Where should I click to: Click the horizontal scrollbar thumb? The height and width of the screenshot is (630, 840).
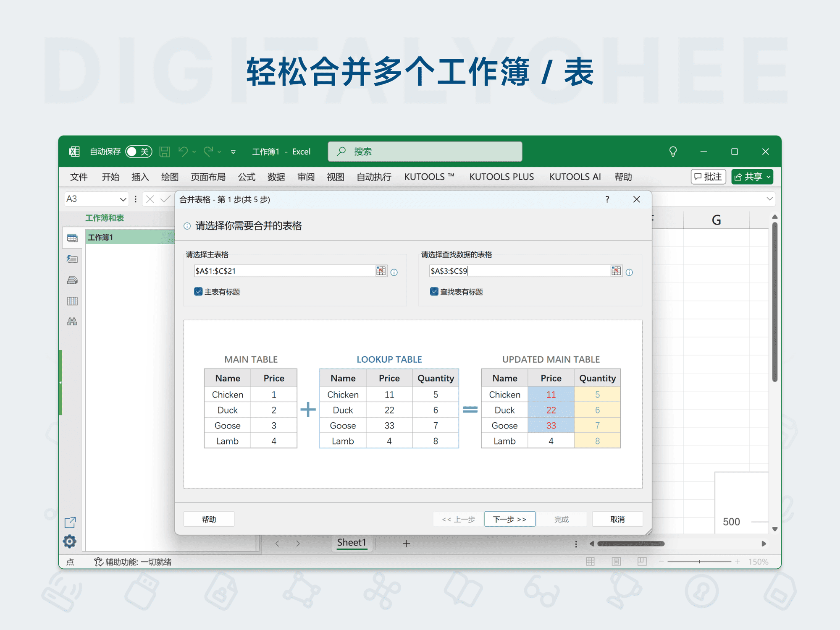click(631, 544)
